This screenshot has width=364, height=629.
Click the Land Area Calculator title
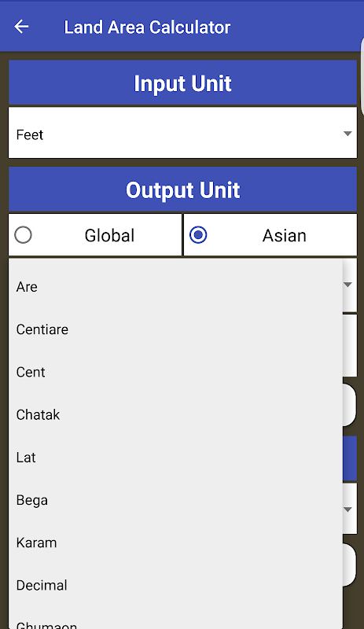pos(147,28)
